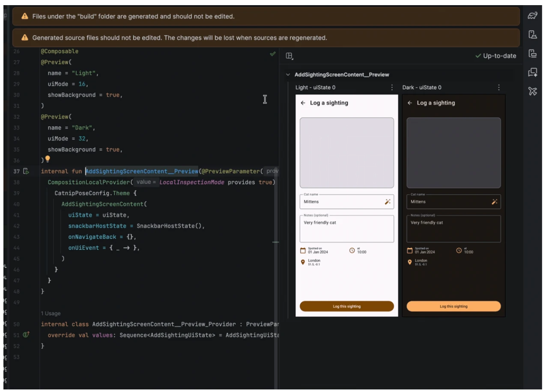The image size is (546, 392).
Task: Click the Cat name field in Light preview
Action: 347,202
